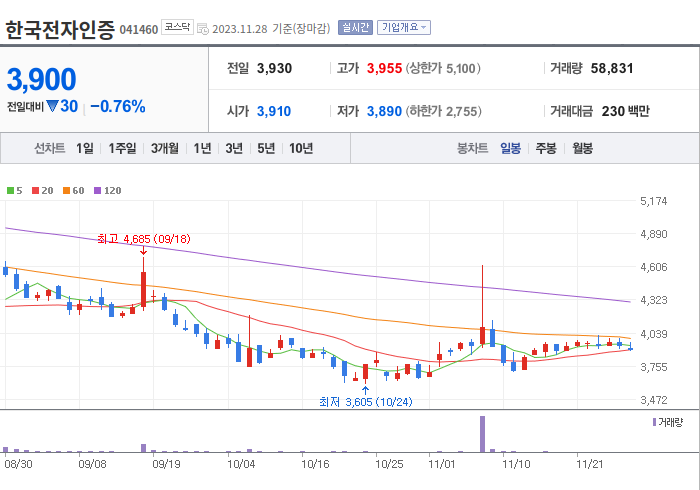Select the 1년 line chart tab

[202, 148]
